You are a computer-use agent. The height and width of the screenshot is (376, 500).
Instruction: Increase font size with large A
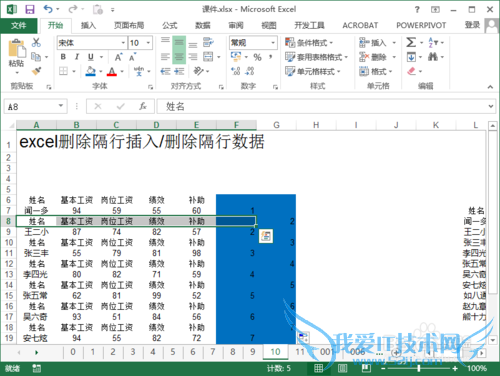tap(118, 57)
